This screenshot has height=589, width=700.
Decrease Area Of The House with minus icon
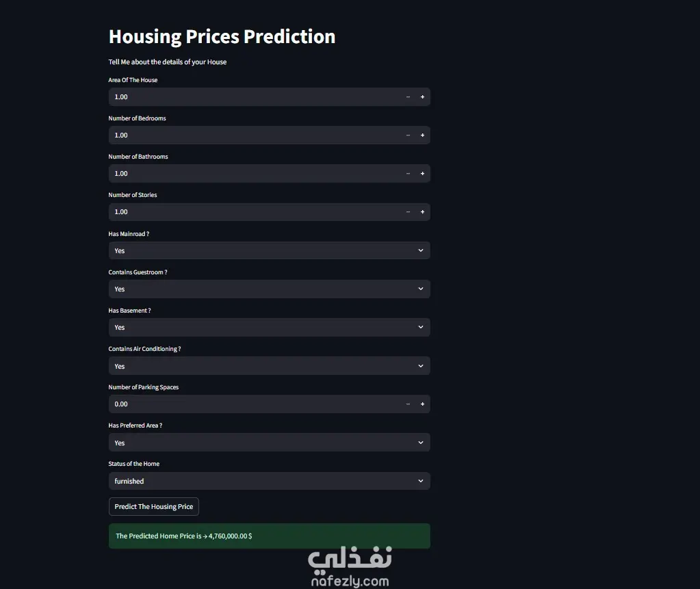point(408,97)
